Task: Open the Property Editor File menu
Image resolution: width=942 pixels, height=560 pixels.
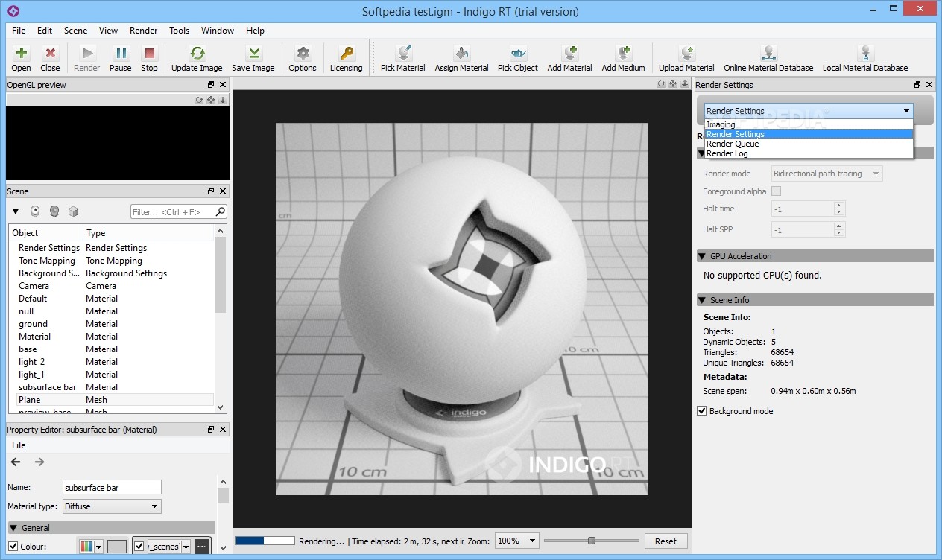Action: click(x=19, y=445)
